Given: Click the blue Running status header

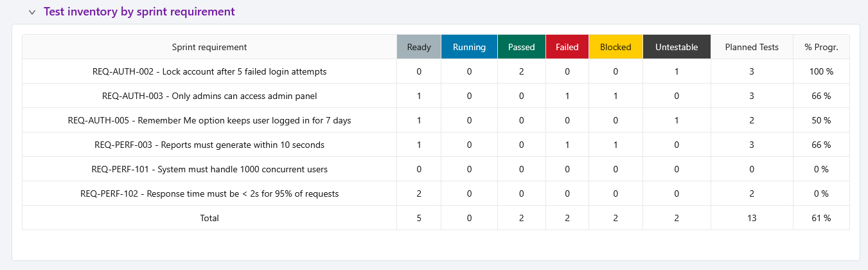Looking at the screenshot, I should (469, 47).
